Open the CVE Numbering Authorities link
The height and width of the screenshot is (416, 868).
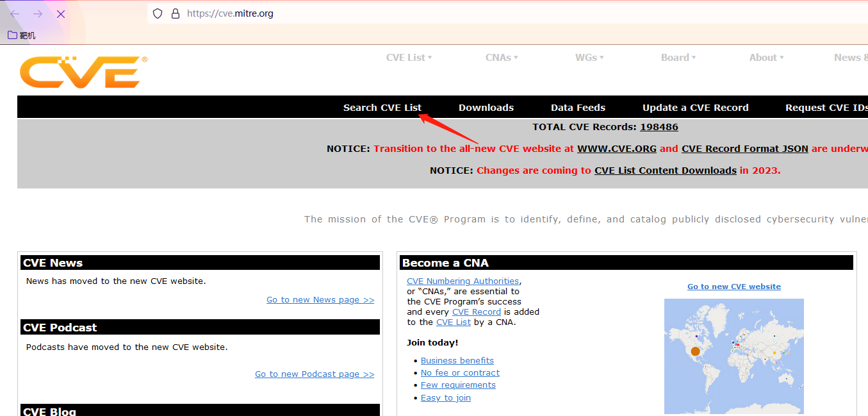point(463,281)
